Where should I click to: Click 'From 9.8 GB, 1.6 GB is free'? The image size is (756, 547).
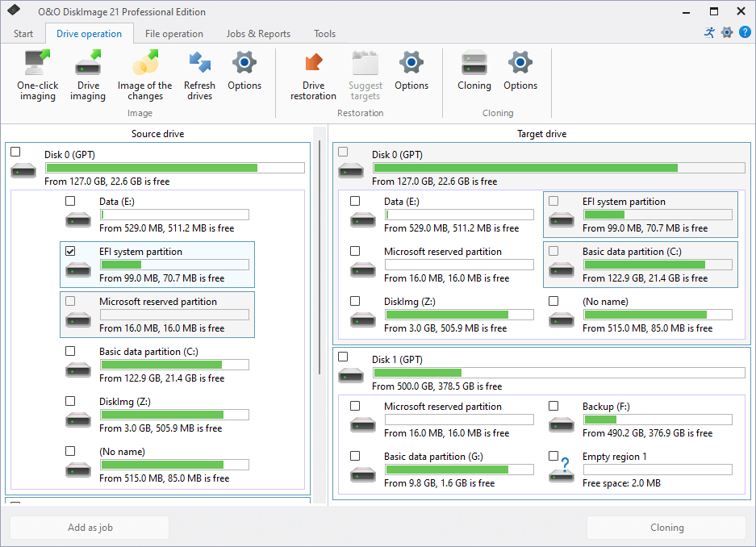439,483
